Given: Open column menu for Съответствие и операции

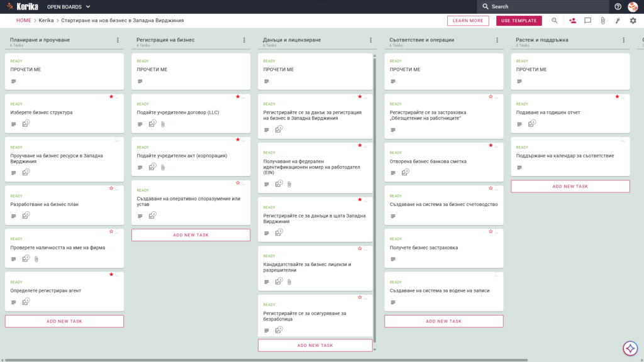Looking at the screenshot, I should point(497,40).
